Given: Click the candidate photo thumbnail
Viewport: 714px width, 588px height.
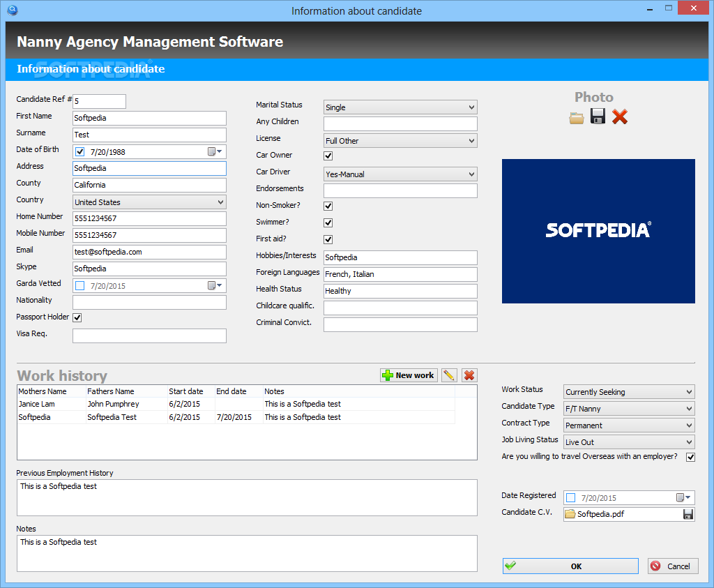Looking at the screenshot, I should click(598, 231).
